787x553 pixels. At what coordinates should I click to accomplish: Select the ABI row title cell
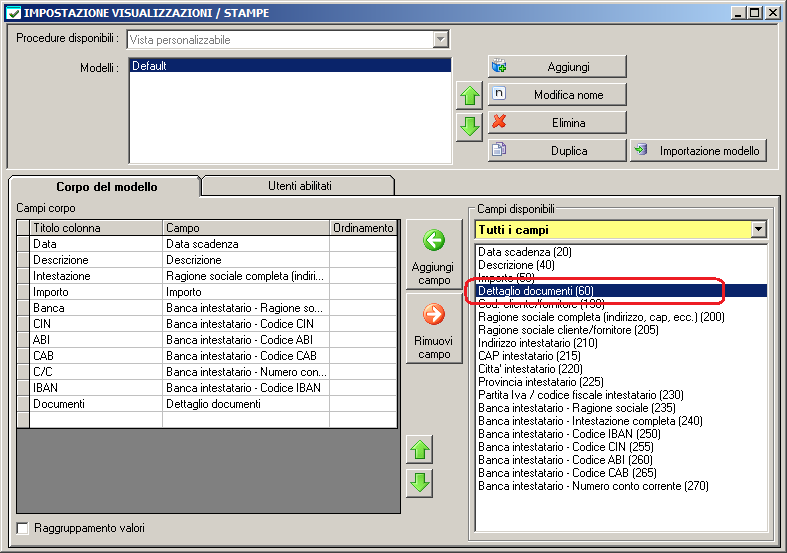[96, 340]
